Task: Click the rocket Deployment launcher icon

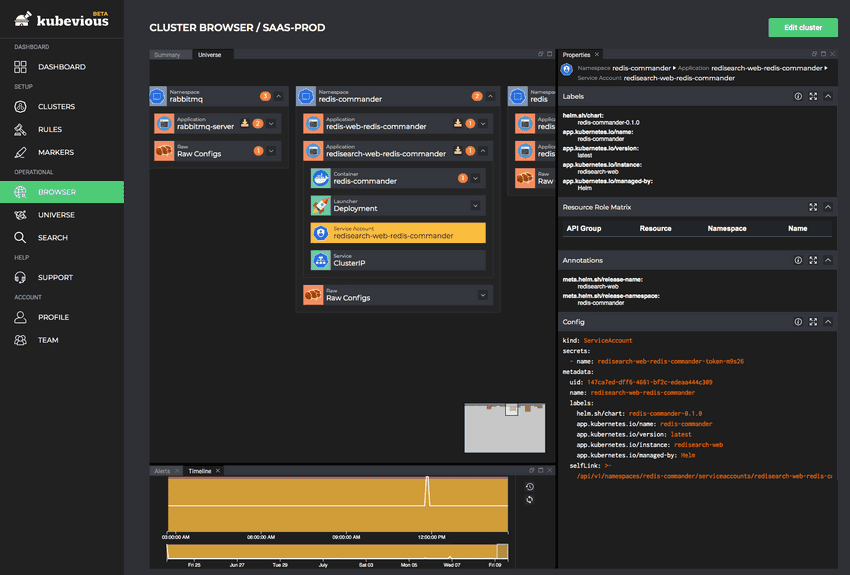Action: pyautogui.click(x=321, y=205)
